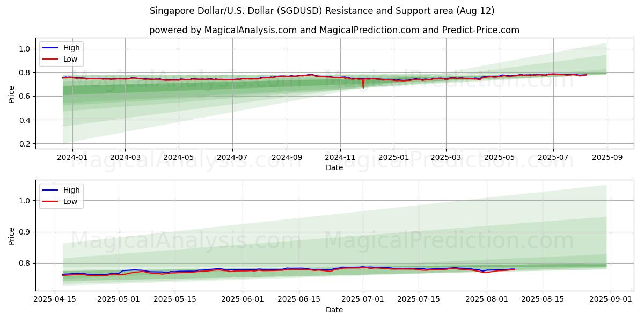Image resolution: width=644 pixels, height=322 pixels.
Task: Click the '2025-01' tick label
Action: click(394, 158)
